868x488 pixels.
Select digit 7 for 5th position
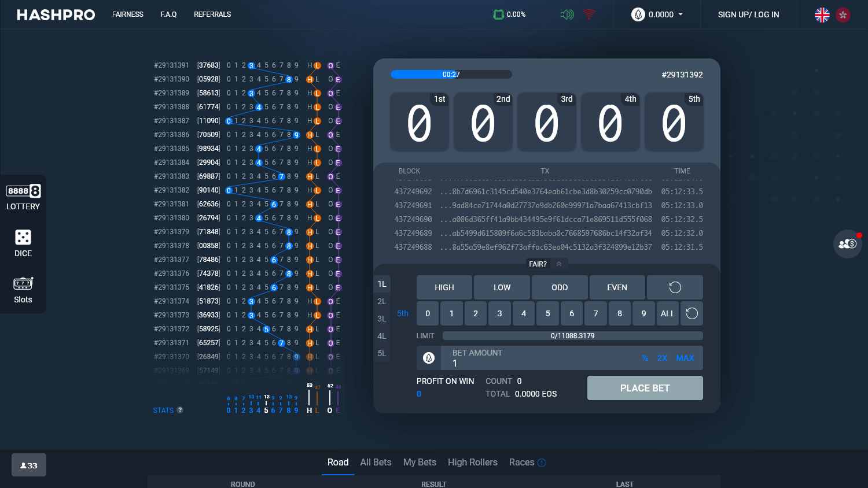595,313
